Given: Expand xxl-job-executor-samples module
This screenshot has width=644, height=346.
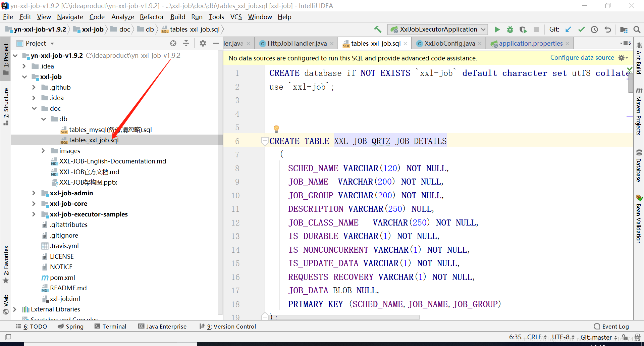Looking at the screenshot, I should [34, 214].
